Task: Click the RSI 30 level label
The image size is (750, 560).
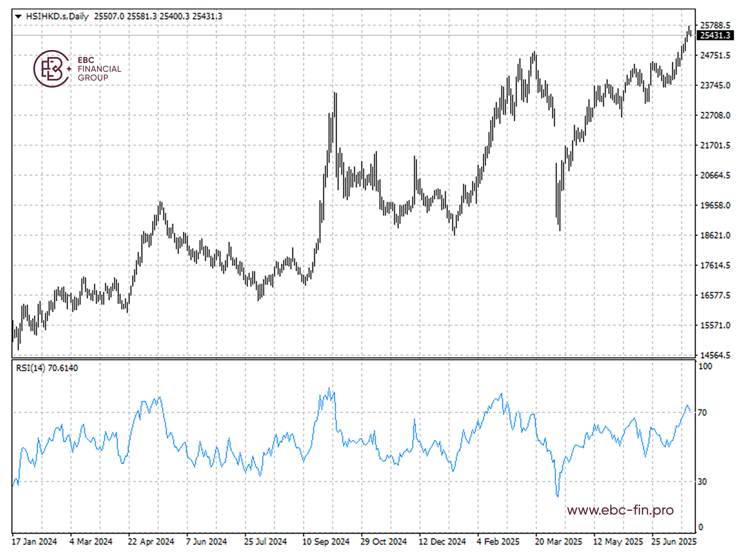Action: pos(702,482)
